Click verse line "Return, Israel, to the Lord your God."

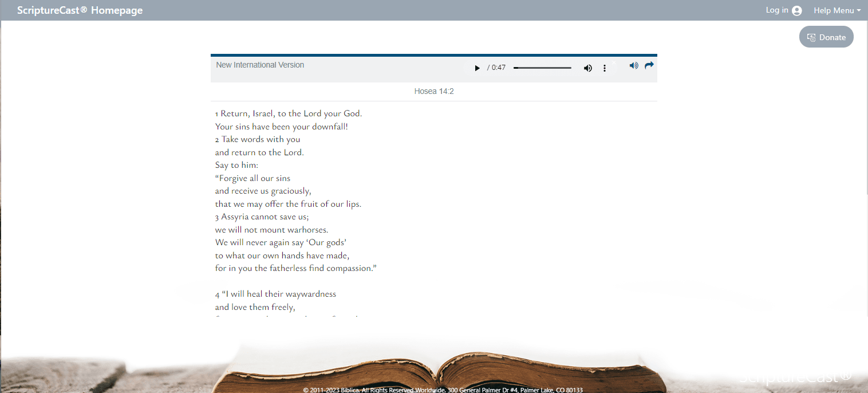pos(289,113)
